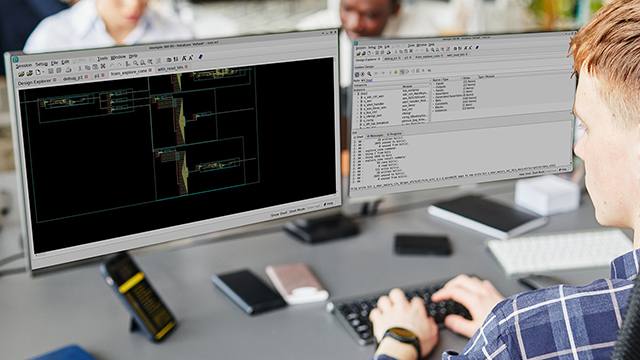Click the new document icon on left monitor
Image resolution: width=640 pixels, height=360 pixels.
click(38, 72)
